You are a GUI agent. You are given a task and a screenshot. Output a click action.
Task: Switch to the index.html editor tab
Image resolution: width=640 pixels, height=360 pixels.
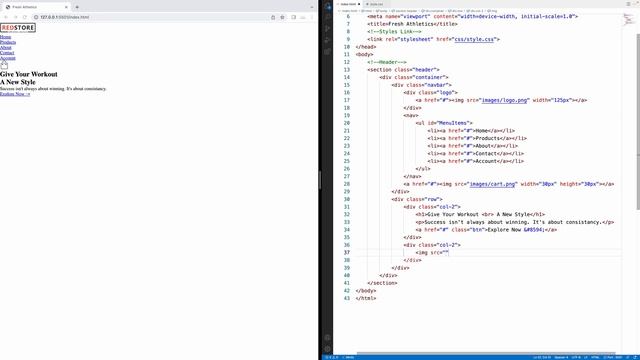pos(348,4)
